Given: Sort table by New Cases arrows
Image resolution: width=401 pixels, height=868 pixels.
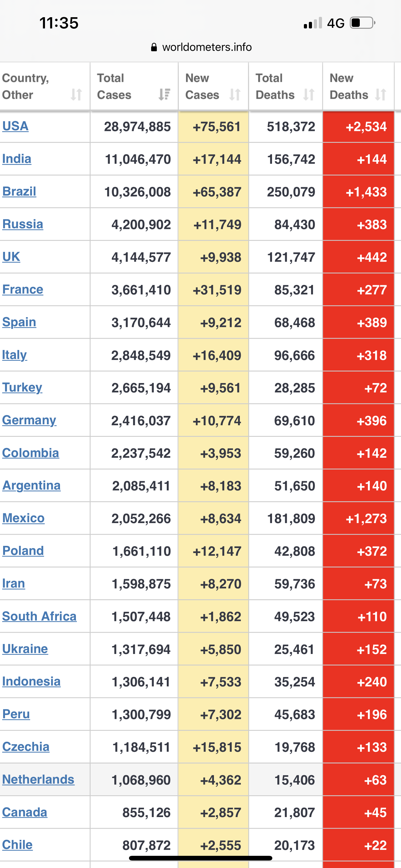Looking at the screenshot, I should coord(235,95).
